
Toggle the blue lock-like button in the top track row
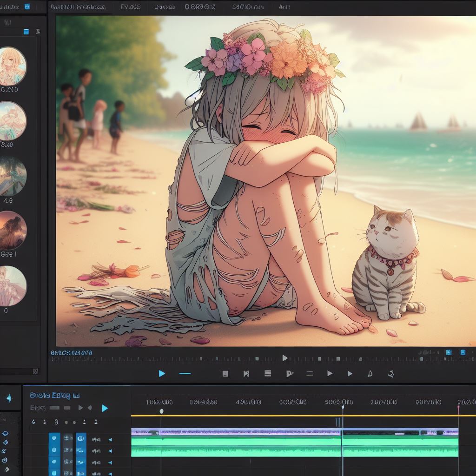coord(81,439)
